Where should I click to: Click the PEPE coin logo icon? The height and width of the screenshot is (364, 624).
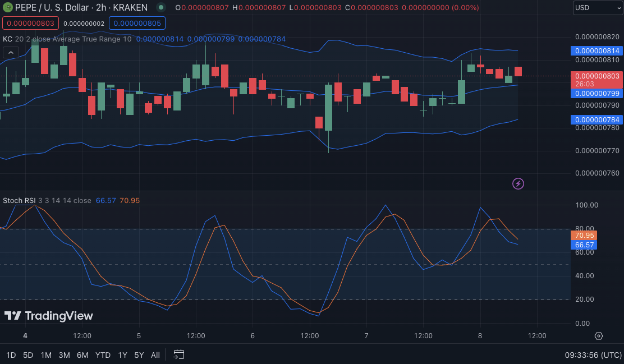click(x=8, y=7)
